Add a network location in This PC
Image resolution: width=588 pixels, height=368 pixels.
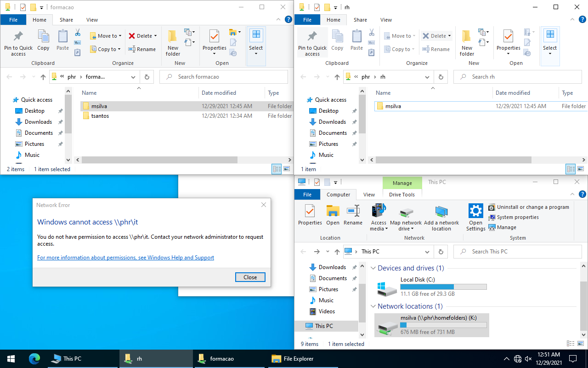[441, 216]
